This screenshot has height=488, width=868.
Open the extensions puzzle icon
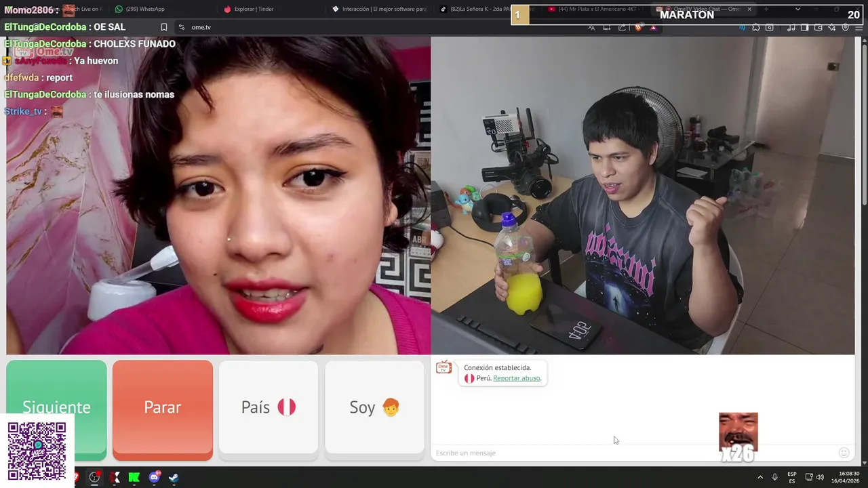[x=755, y=27]
